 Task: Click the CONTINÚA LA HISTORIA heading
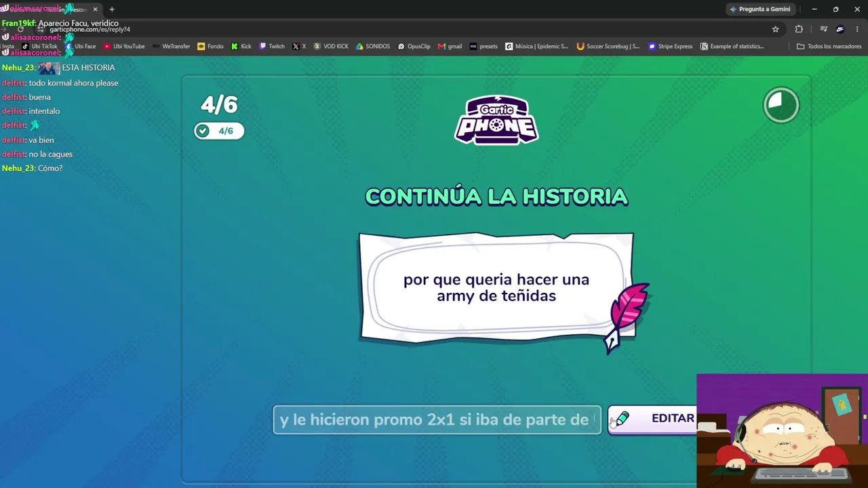(x=496, y=197)
